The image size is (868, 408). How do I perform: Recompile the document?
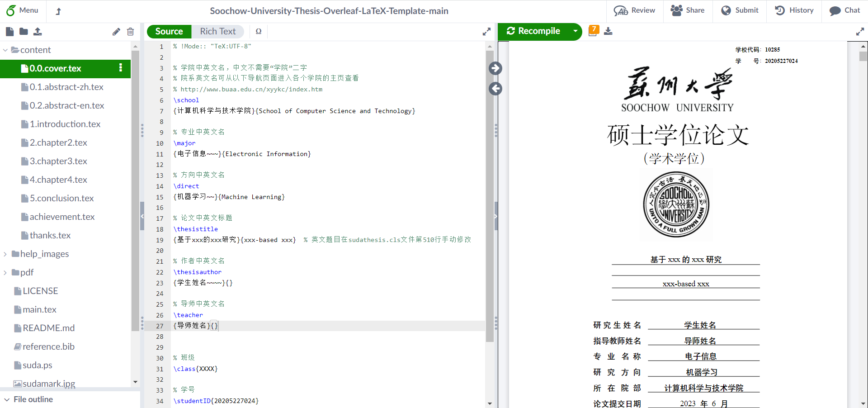click(x=533, y=31)
